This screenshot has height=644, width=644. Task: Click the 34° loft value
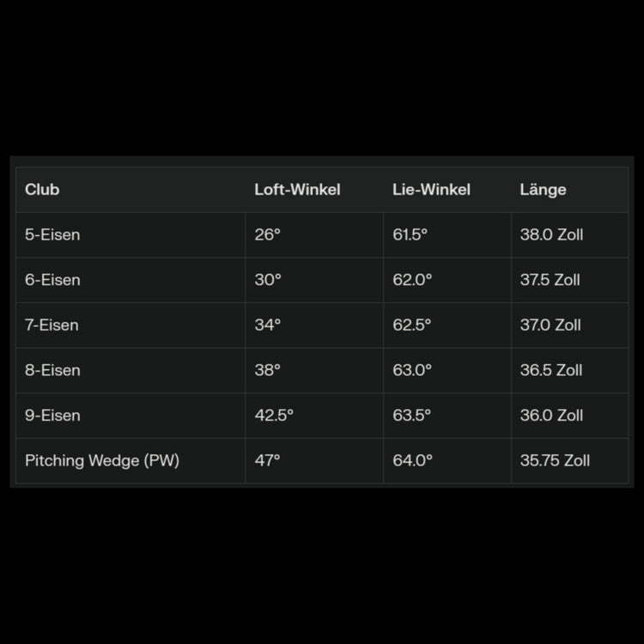coord(268,325)
